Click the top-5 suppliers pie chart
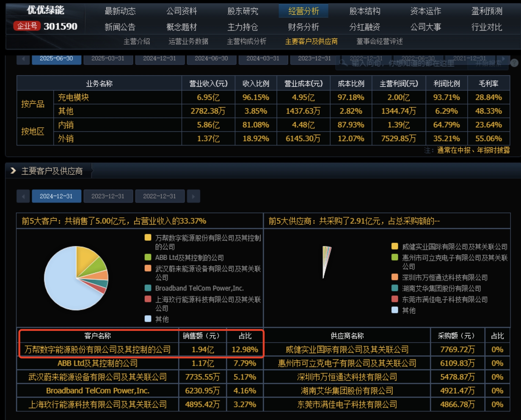521x420 pixels. (x=326, y=262)
